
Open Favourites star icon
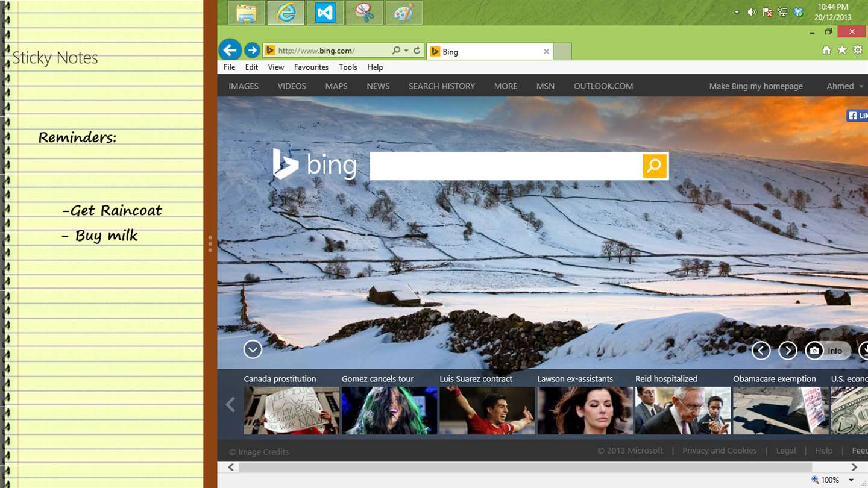pos(842,50)
